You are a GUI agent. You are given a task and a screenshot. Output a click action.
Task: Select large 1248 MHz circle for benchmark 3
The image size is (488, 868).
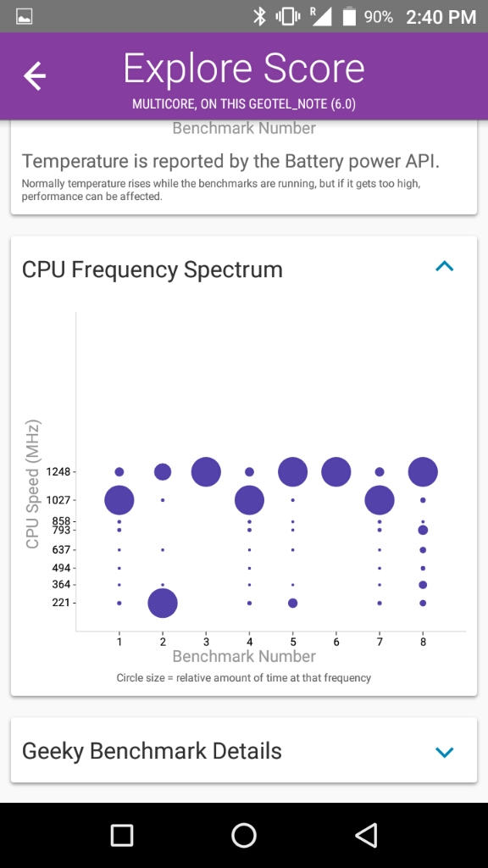(x=206, y=472)
